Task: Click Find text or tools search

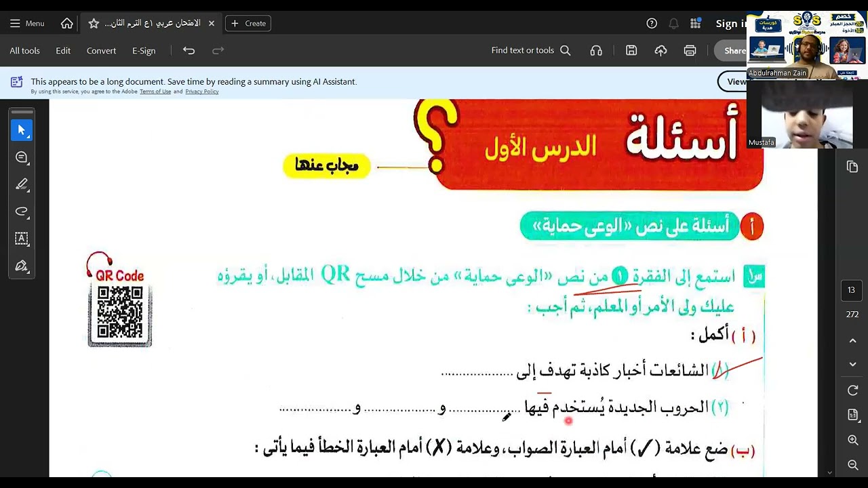Action: pyautogui.click(x=531, y=50)
